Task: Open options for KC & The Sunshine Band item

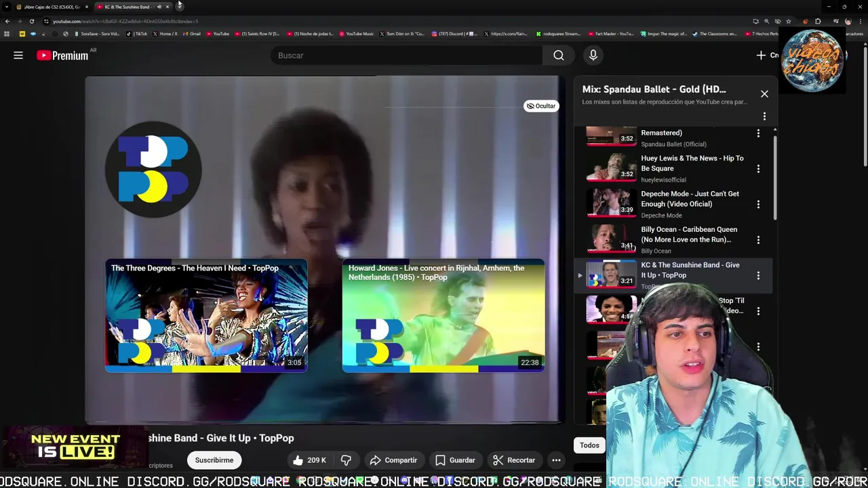Action: coord(758,275)
